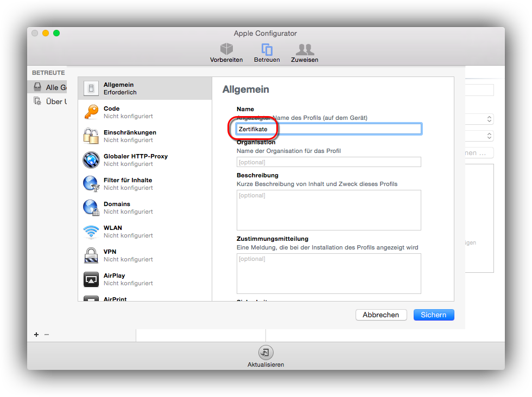Focus the Organisation optional text field
This screenshot has height=397, width=532.
329,162
